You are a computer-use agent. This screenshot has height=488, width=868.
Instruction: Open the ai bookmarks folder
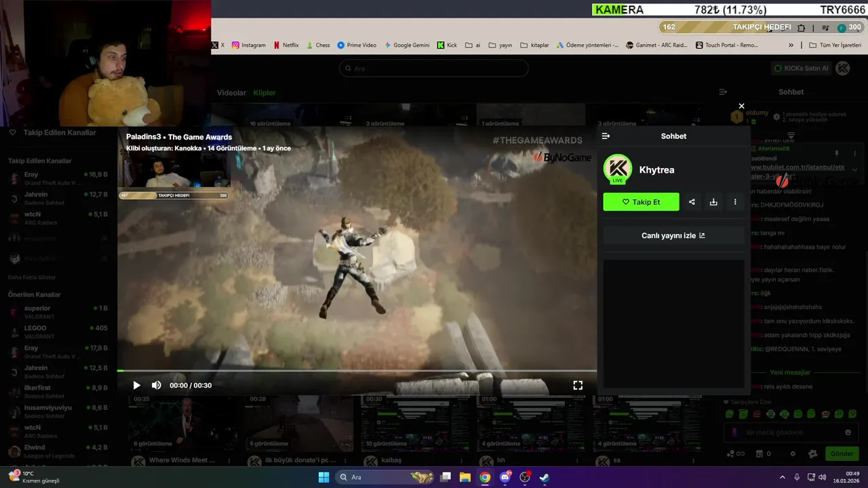[x=472, y=45]
